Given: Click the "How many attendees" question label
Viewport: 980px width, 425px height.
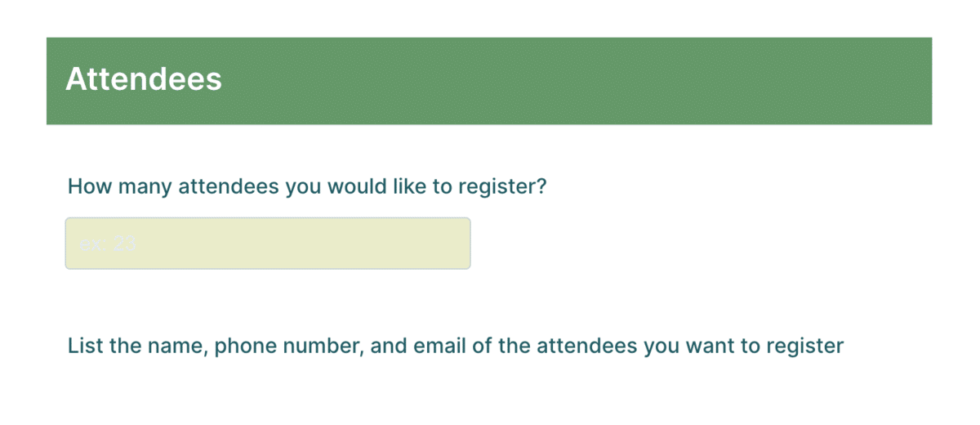Looking at the screenshot, I should tap(306, 186).
